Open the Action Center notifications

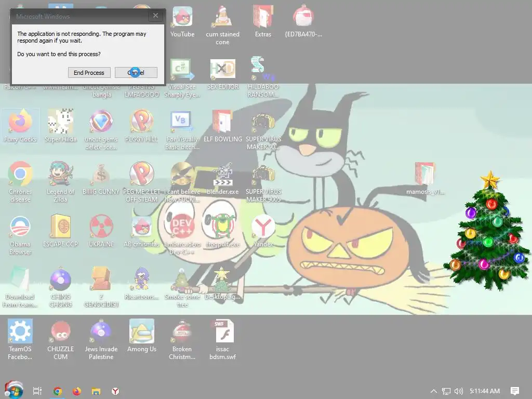[515, 391]
